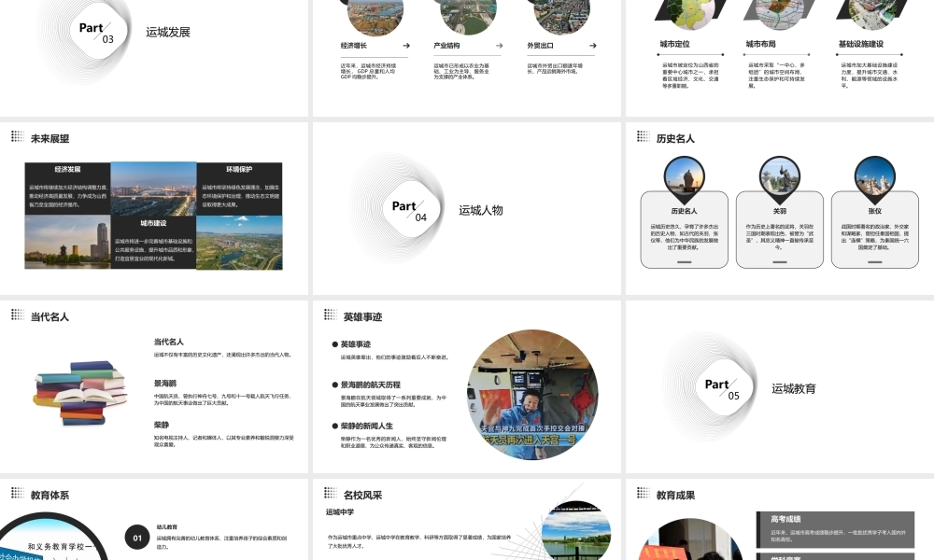The height and width of the screenshot is (560, 934).
Task: Click the 景海鹏的航天历程 bullet text
Action: pos(371,385)
